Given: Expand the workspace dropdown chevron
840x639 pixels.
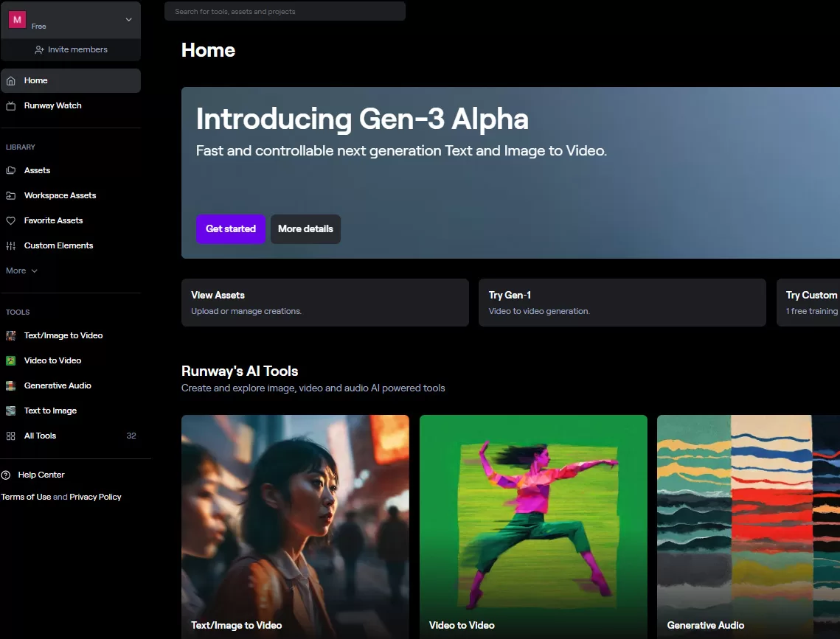Looking at the screenshot, I should (x=128, y=20).
